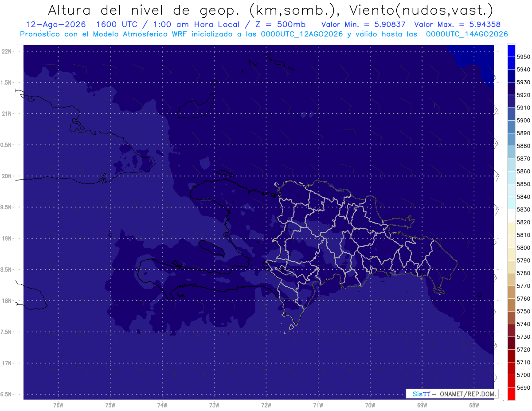
Task: Click the '7.5N' latitude label
Action: click(7, 332)
